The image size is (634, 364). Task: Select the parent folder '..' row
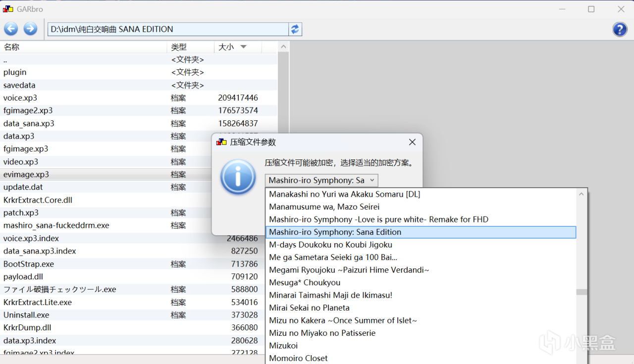tap(139, 59)
